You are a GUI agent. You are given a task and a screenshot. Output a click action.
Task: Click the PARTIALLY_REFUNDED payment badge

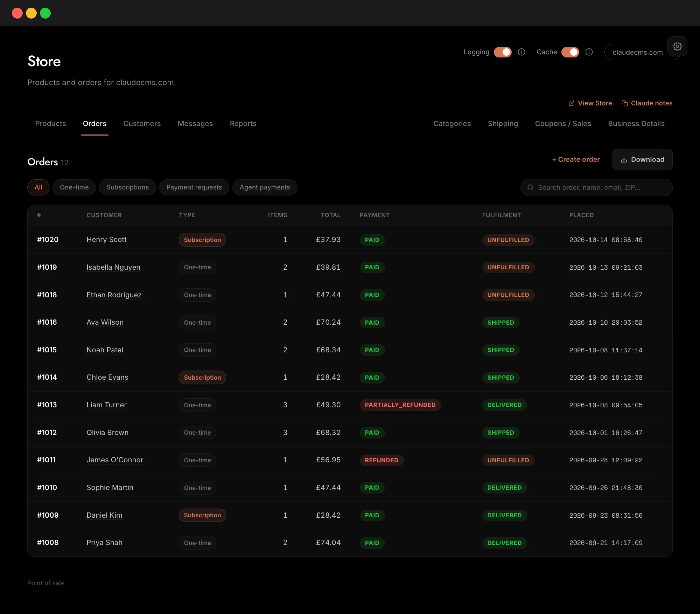[x=400, y=405]
